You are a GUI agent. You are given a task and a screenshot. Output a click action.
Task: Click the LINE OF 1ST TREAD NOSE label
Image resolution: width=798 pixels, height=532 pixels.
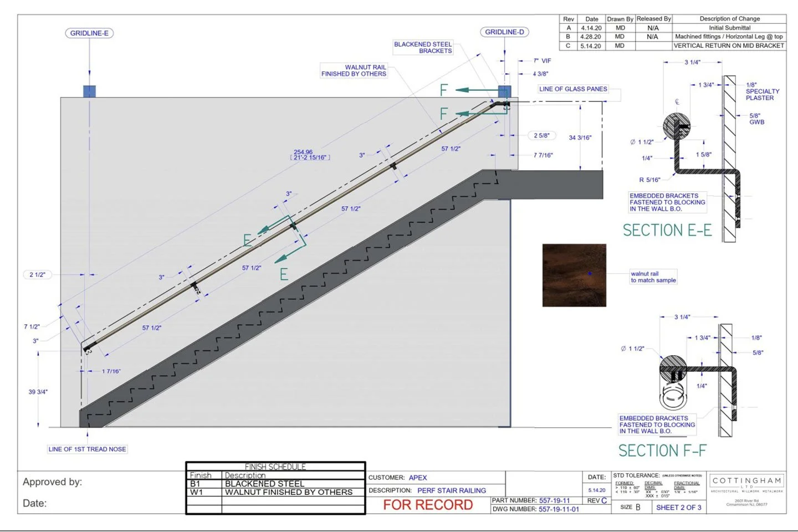point(87,449)
